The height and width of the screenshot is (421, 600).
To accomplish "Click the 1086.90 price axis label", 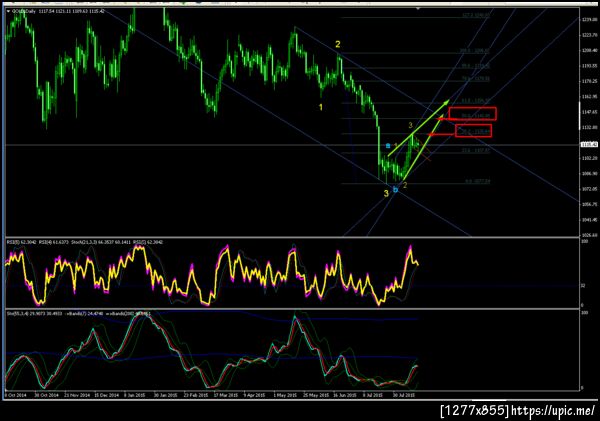I will coord(590,174).
